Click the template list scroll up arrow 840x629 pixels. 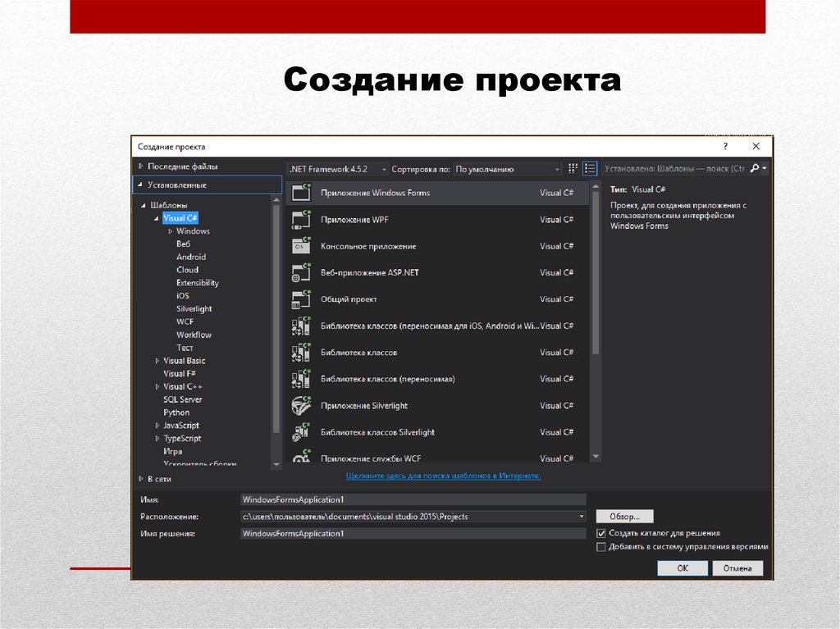pos(596,186)
